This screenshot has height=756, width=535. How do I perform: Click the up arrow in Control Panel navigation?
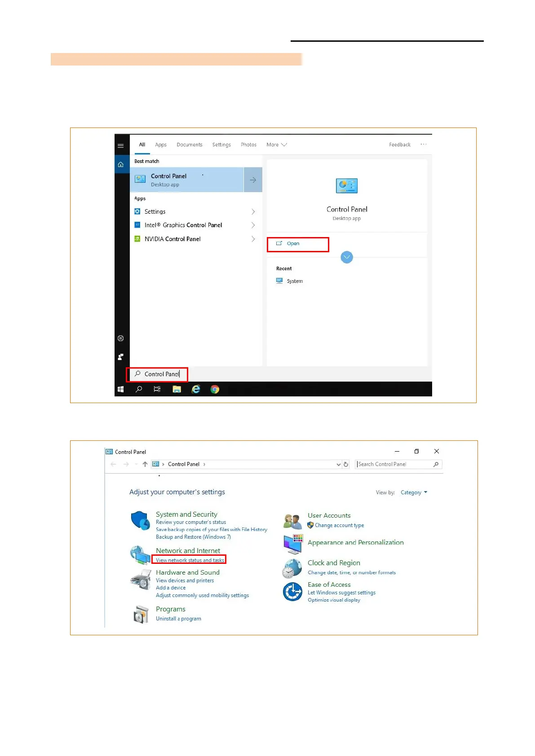(145, 464)
